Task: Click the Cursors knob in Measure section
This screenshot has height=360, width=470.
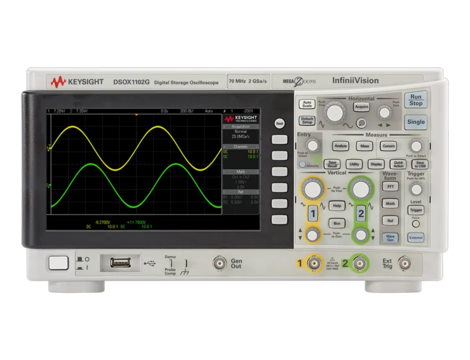Action: pos(416,146)
